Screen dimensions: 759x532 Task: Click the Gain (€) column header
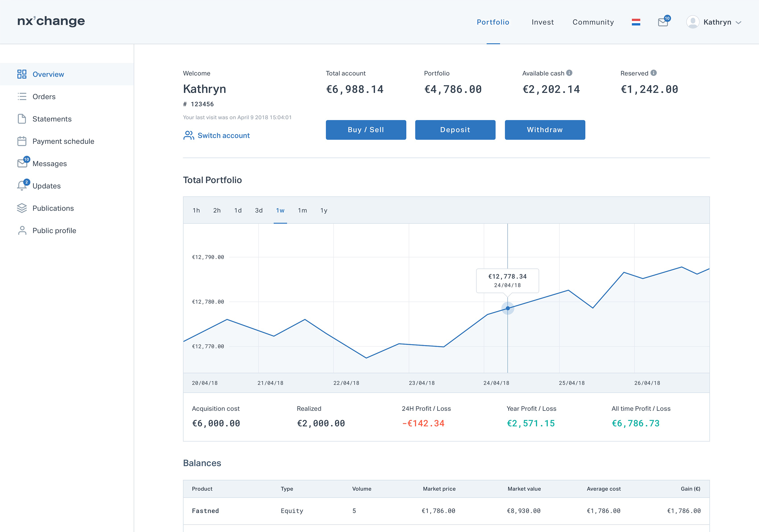(x=690, y=489)
